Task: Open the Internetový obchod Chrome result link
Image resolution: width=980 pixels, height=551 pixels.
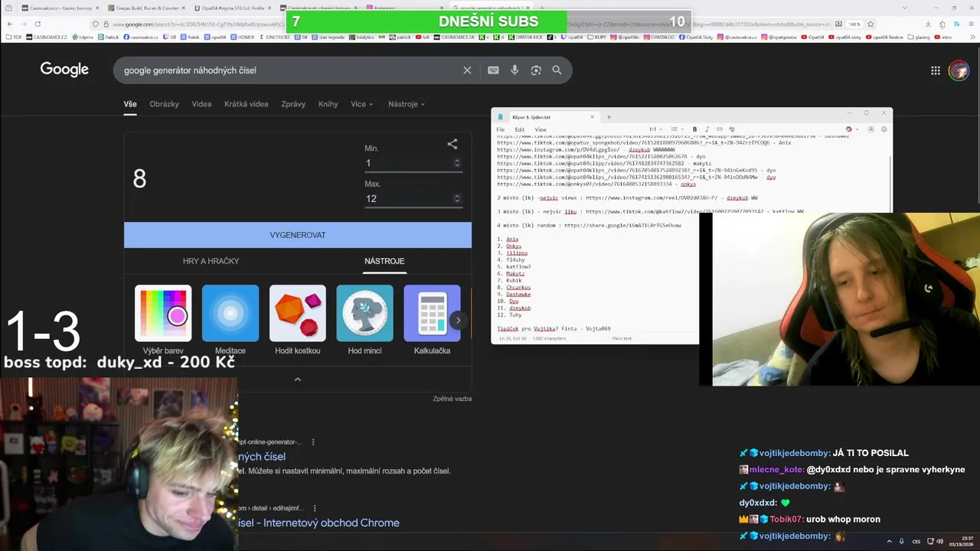Action: point(318,523)
